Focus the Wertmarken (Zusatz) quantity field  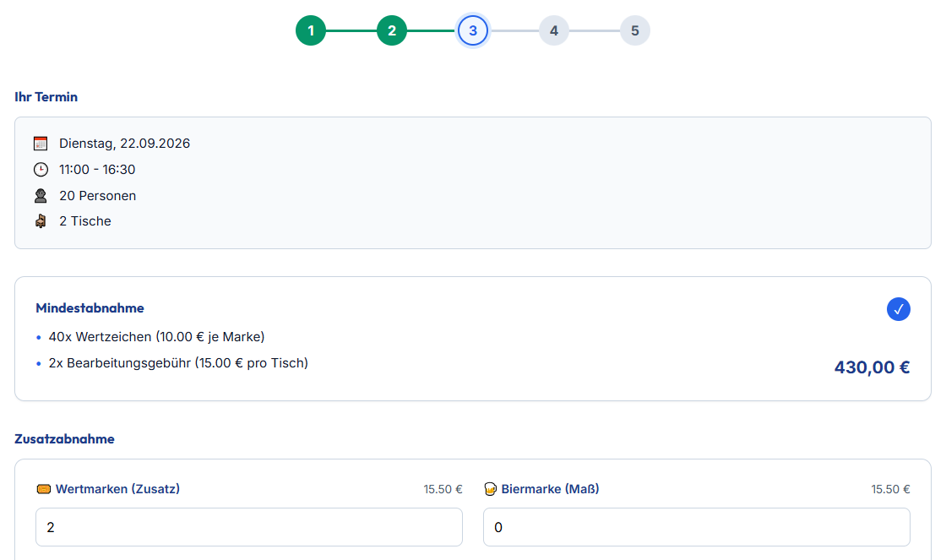click(249, 527)
